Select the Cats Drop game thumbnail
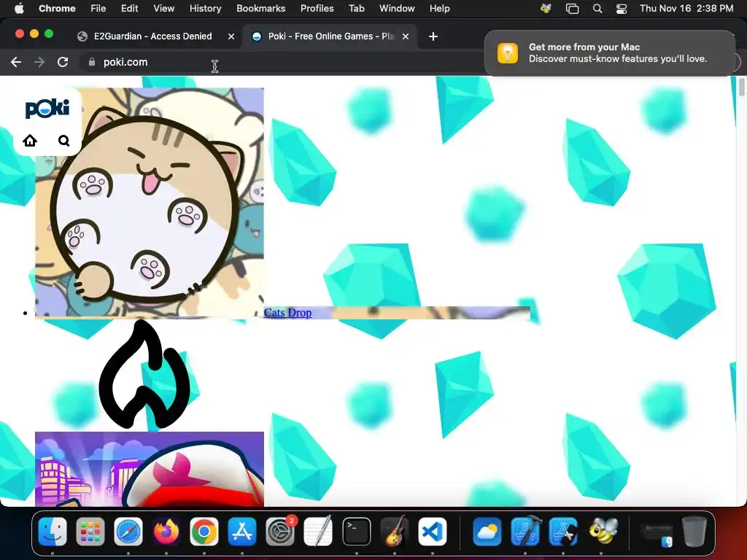The width and height of the screenshot is (747, 560). 150,203
